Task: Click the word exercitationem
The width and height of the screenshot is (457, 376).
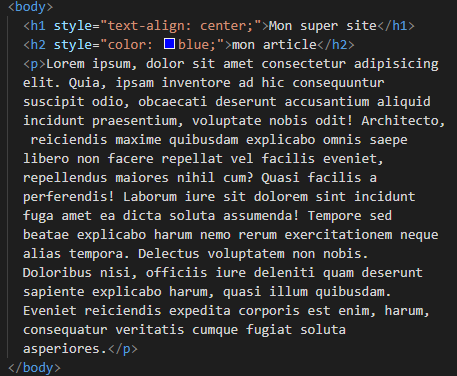Action: click(x=338, y=235)
